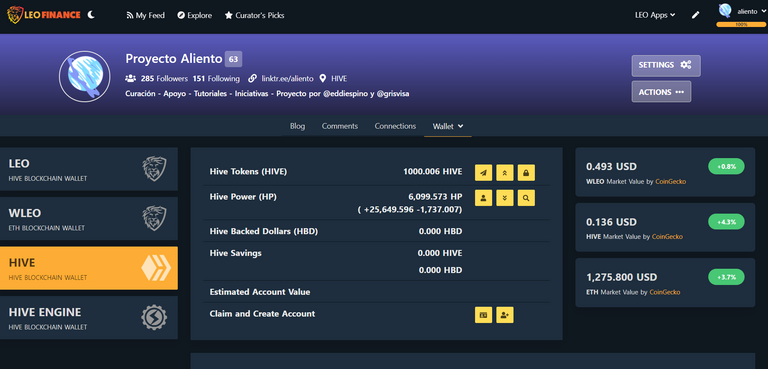This screenshot has width=768, height=369.
Task: Click the orange 100% voting power bar
Action: pos(741,25)
